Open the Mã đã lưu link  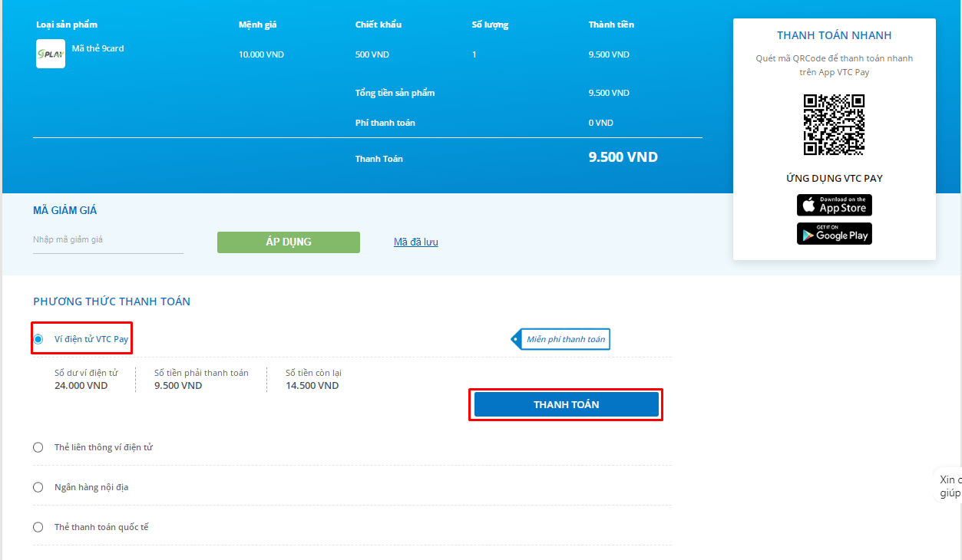point(415,242)
